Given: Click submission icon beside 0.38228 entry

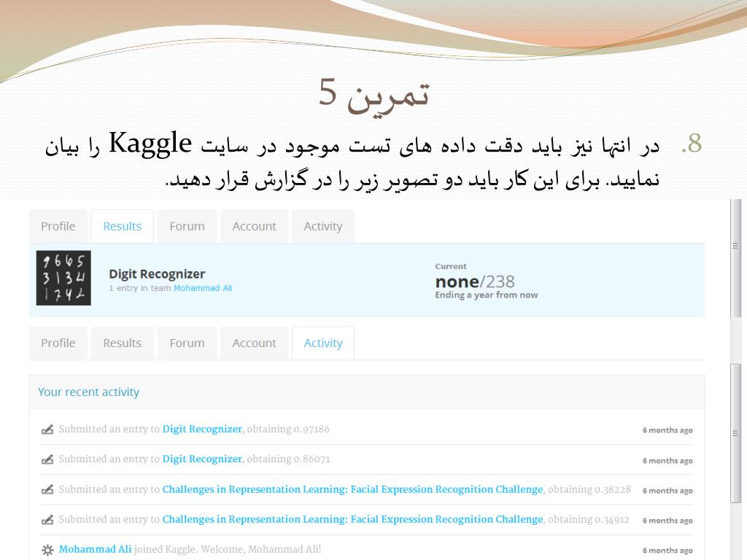Looking at the screenshot, I should (47, 489).
